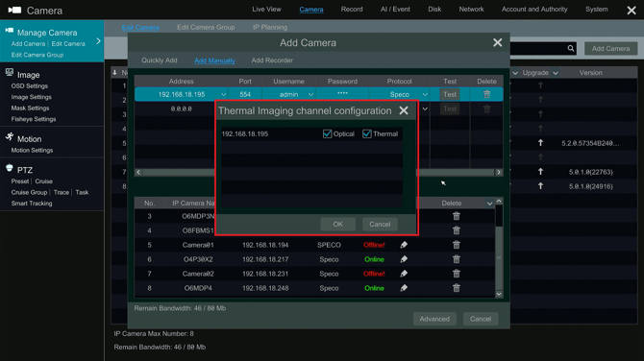Expand Manage Camera sidebar arrow

coord(98,41)
